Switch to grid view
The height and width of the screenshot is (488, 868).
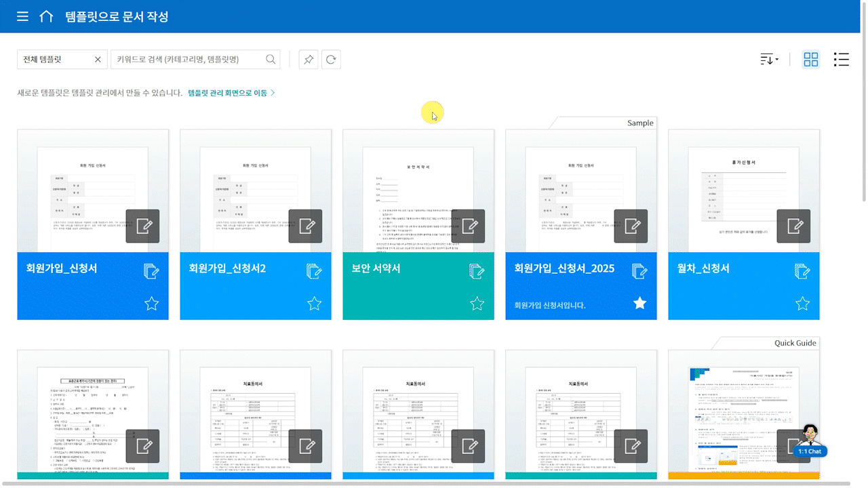coord(811,60)
